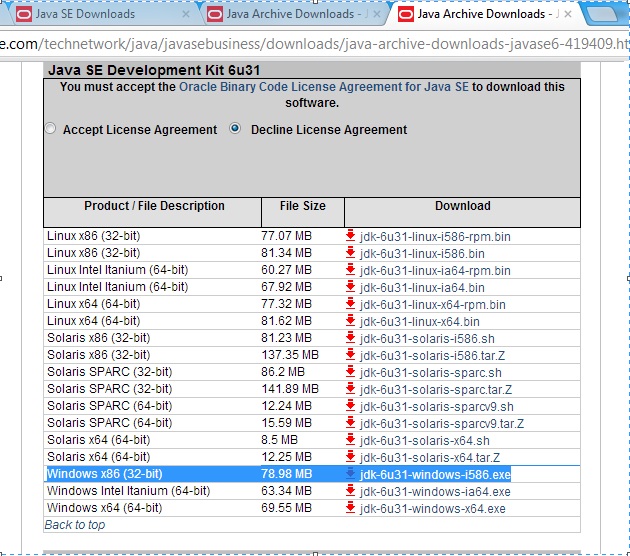Open a new browser tab
This screenshot has width=630, height=556.
tap(603, 14)
